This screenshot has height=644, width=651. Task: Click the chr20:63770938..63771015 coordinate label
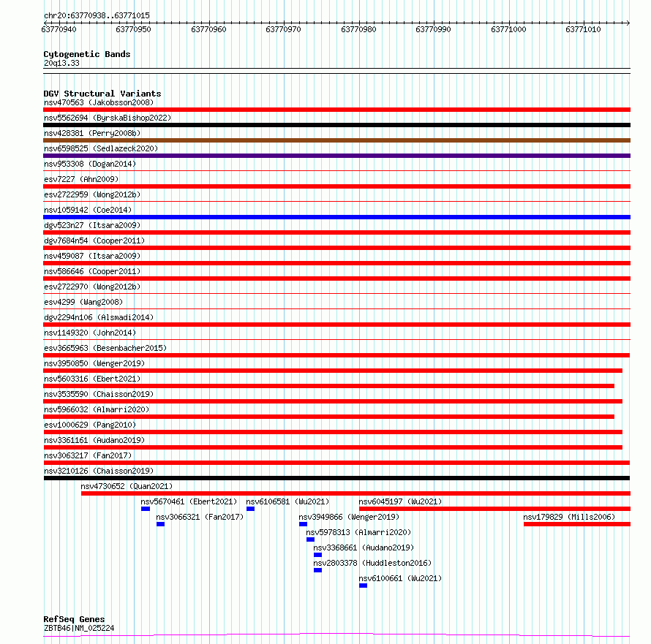click(x=97, y=16)
